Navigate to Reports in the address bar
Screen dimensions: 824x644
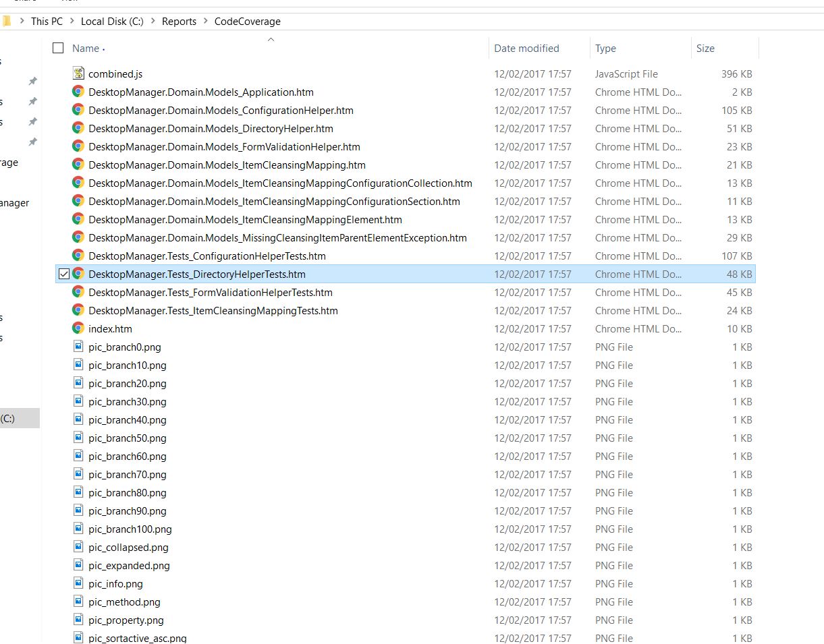coord(179,22)
